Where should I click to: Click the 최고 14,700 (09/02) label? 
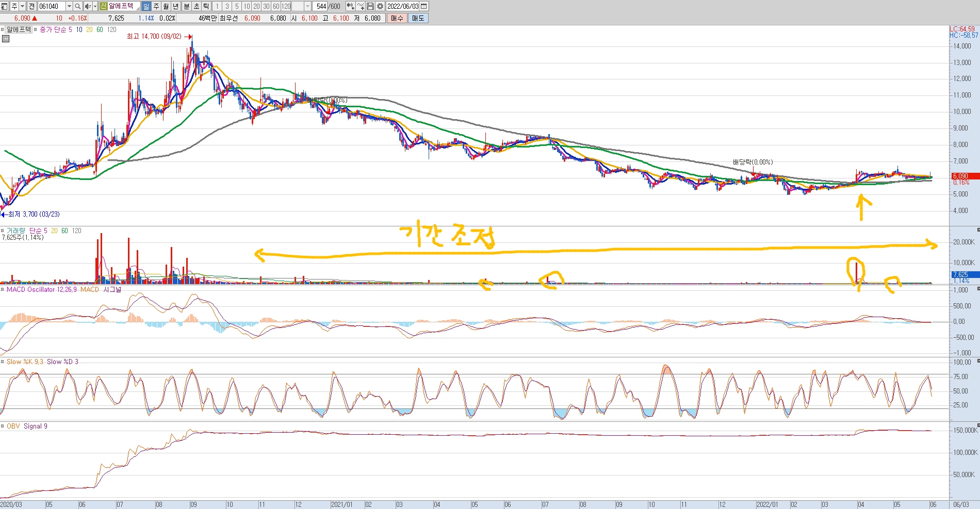click(x=154, y=36)
